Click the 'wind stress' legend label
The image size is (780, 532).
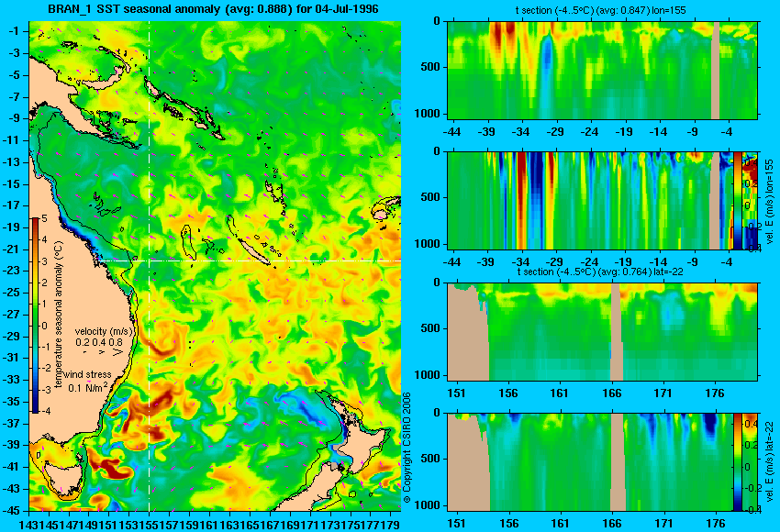(x=87, y=374)
